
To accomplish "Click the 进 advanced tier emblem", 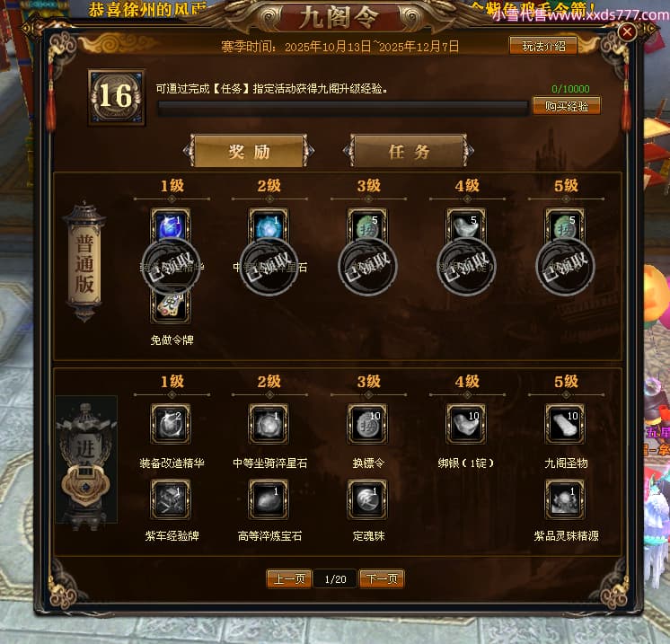I will tap(87, 459).
